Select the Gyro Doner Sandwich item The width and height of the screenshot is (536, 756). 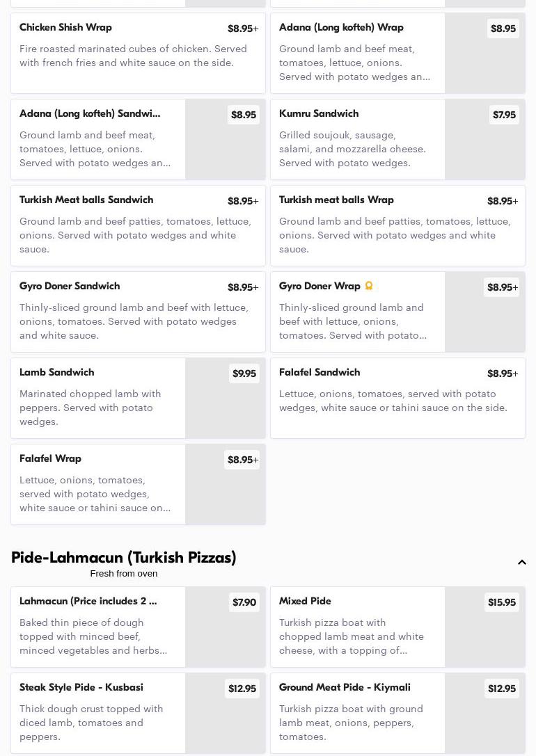pyautogui.click(x=138, y=312)
